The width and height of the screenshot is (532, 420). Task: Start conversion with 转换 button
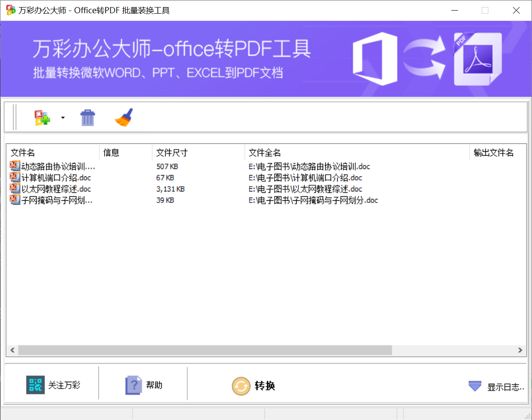tap(253, 386)
